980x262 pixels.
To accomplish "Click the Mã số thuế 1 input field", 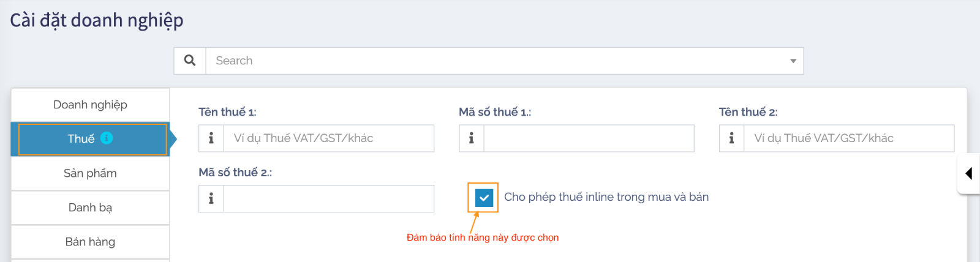I will point(588,138).
